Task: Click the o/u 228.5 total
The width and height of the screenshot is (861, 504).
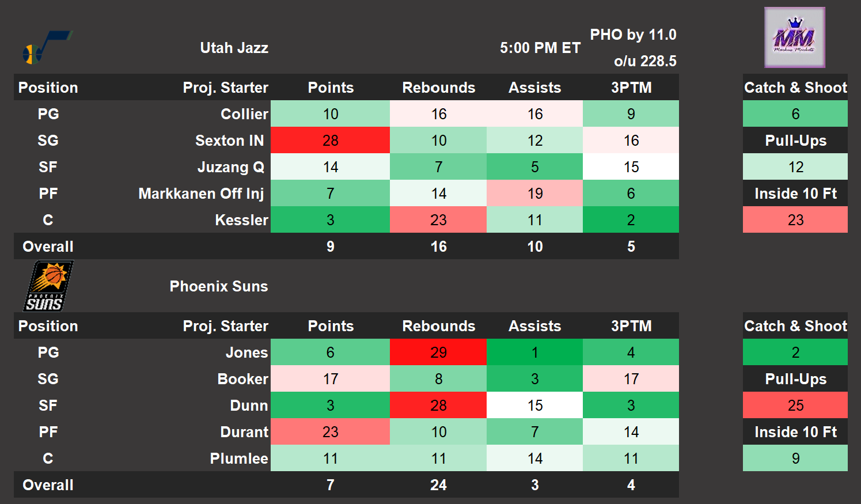Action: 645,61
